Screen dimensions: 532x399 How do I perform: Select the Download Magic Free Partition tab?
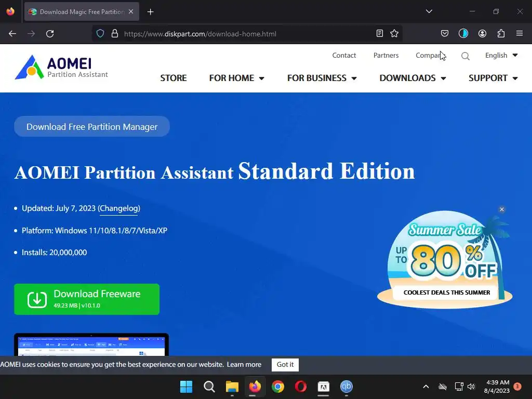82,11
